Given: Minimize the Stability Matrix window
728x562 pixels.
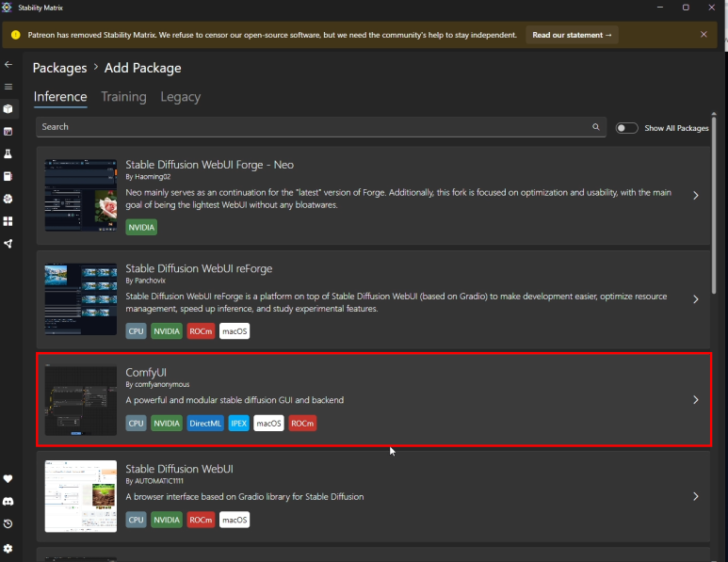Looking at the screenshot, I should click(x=660, y=8).
